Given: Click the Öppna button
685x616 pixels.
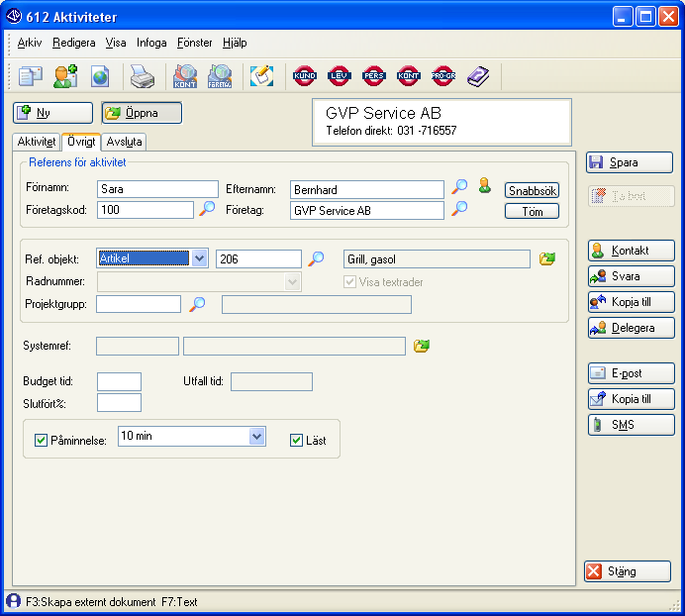Looking at the screenshot, I should 142,113.
